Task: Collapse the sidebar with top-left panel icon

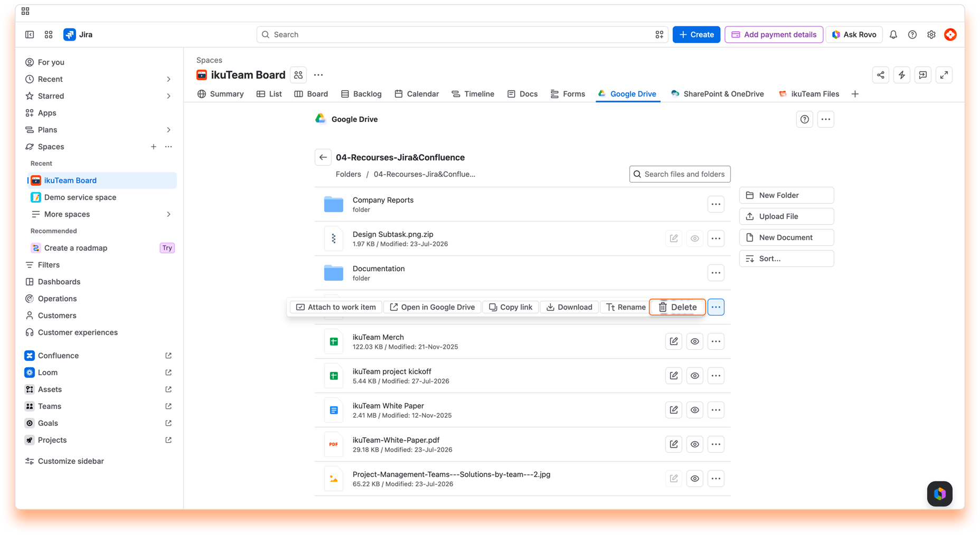Action: (x=30, y=35)
